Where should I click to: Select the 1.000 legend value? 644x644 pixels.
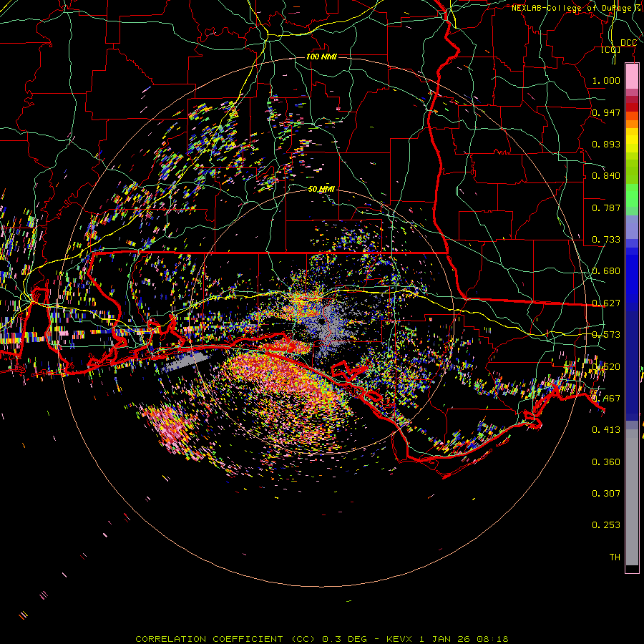[x=606, y=80]
